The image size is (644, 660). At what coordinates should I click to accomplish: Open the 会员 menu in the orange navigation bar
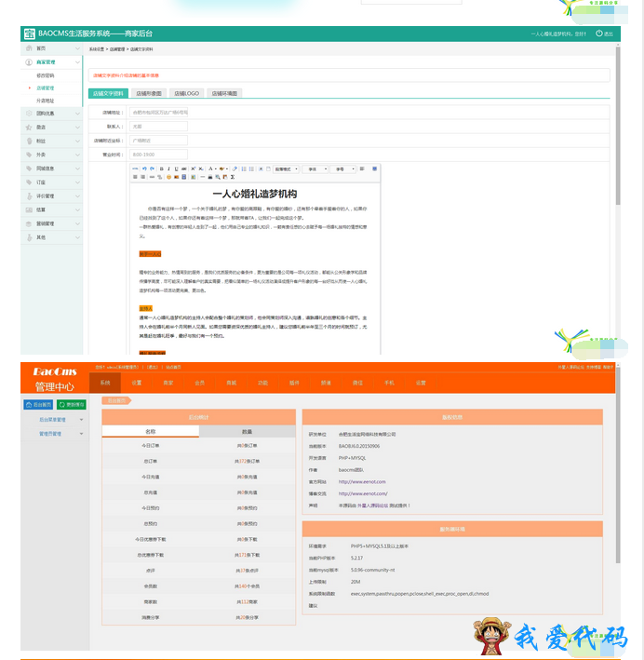tap(199, 383)
